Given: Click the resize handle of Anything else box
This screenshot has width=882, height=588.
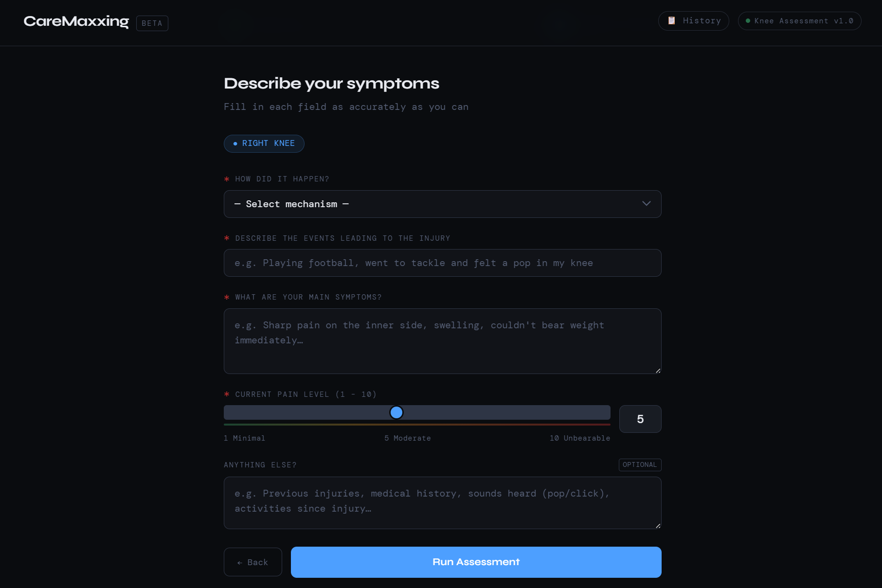Looking at the screenshot, I should click(x=658, y=526).
